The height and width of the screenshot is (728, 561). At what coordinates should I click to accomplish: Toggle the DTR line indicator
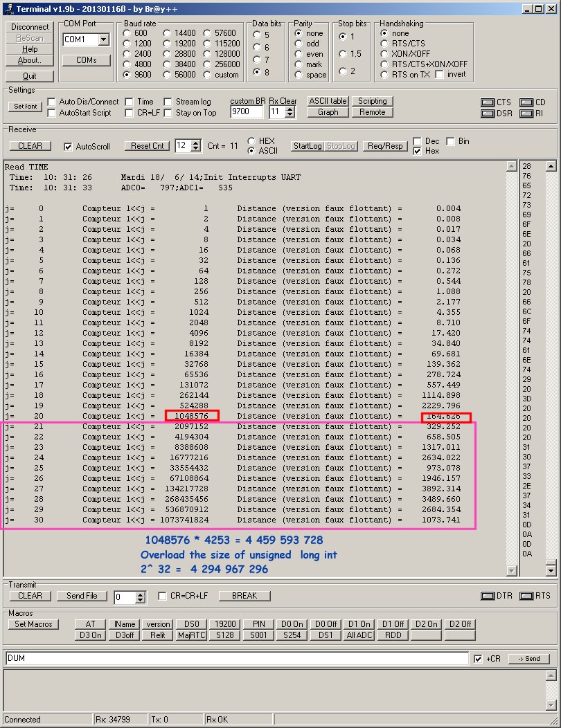(488, 596)
